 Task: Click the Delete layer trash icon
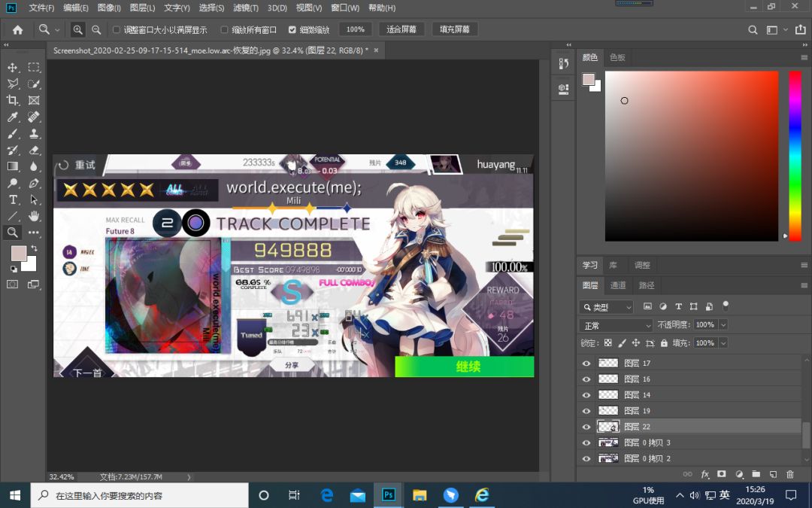click(789, 474)
